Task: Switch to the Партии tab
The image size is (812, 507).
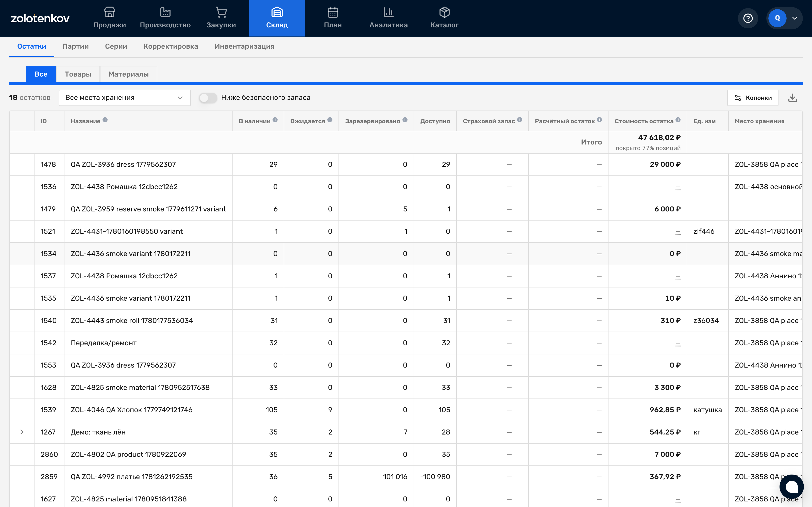Action: click(x=76, y=46)
